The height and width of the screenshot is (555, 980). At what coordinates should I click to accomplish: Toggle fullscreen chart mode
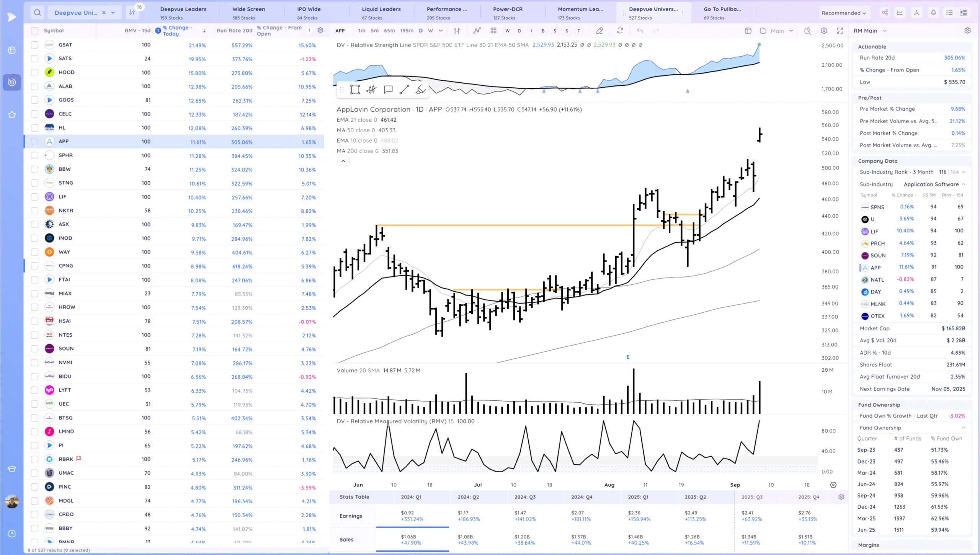(840, 31)
